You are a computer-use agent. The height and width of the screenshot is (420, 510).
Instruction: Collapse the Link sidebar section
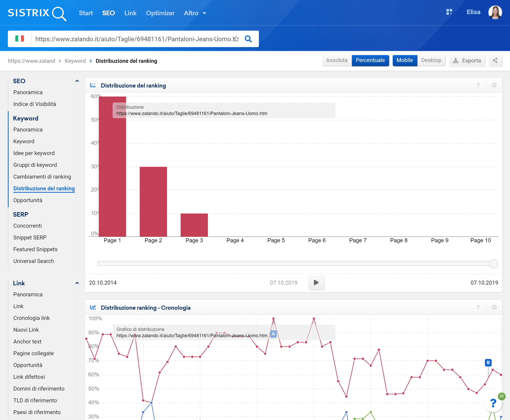[77, 283]
